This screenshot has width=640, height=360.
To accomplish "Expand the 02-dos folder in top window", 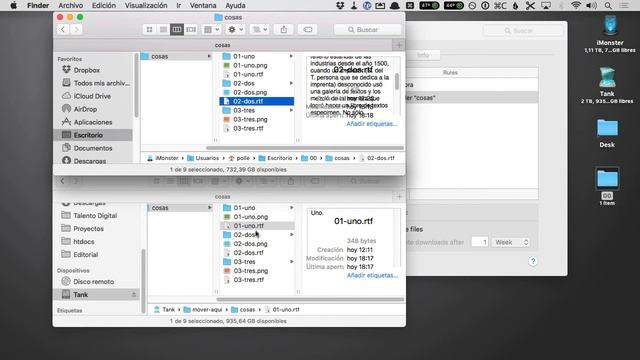I will (x=291, y=83).
